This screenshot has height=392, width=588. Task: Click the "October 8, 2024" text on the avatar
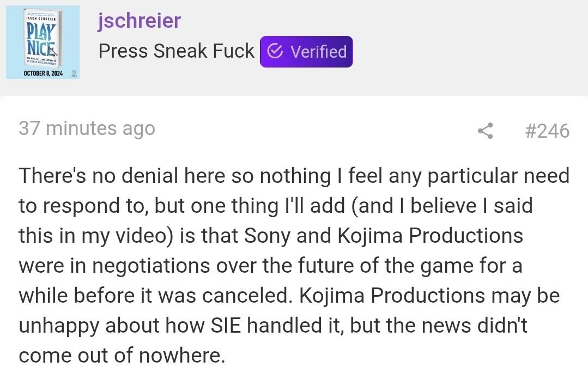pyautogui.click(x=43, y=73)
